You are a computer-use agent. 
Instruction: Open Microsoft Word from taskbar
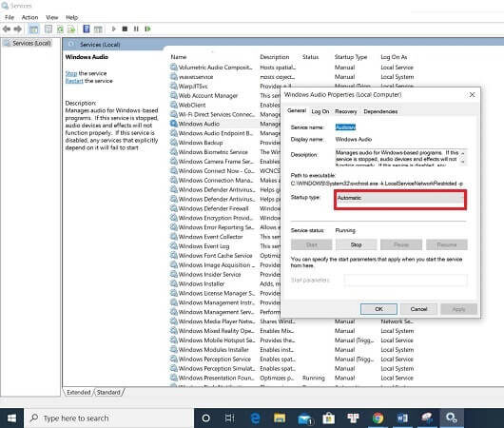[402, 418]
